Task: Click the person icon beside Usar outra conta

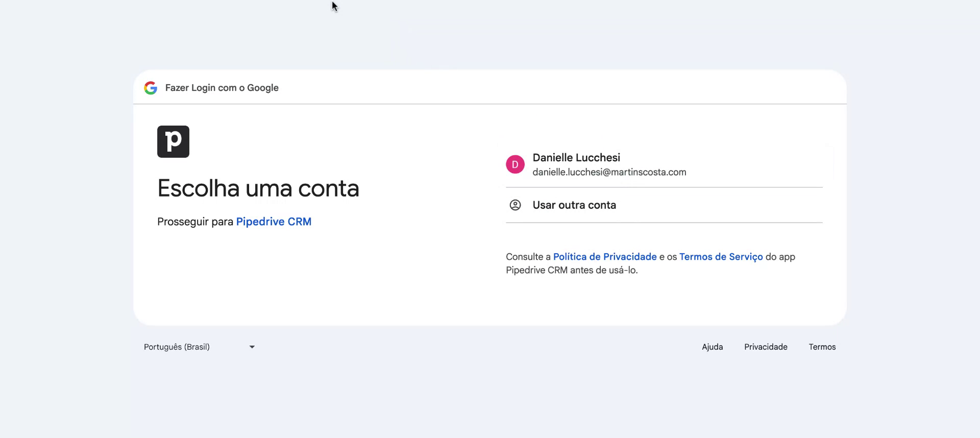Action: tap(515, 205)
